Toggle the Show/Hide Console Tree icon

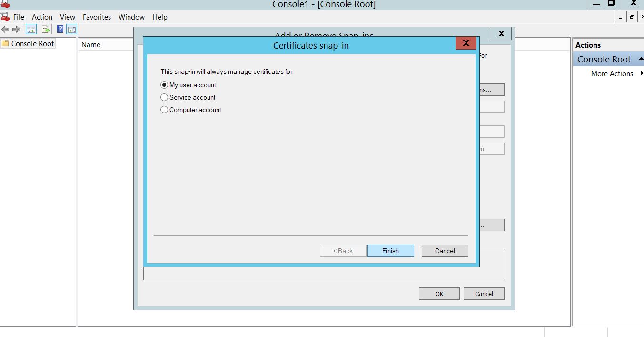(x=31, y=30)
